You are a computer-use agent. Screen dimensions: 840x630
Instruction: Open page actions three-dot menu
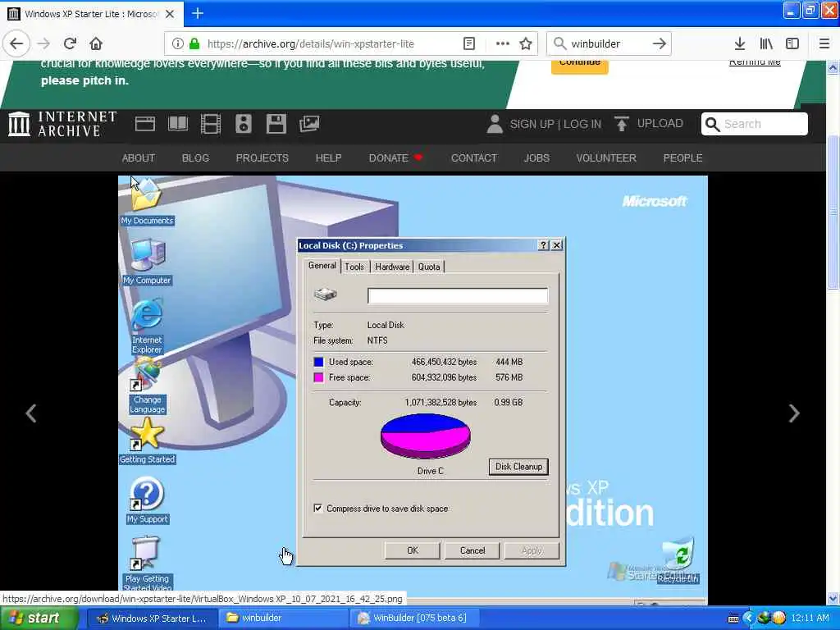tap(502, 43)
